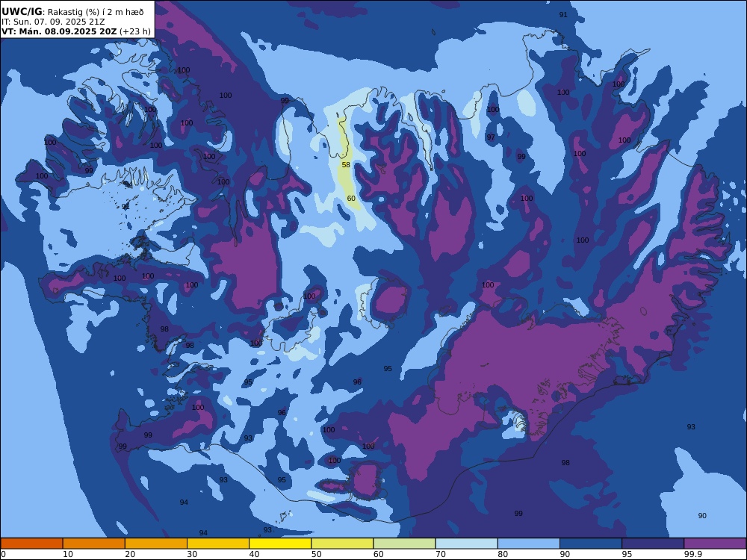
Task: Select the 20–30 amber legend swatch
Action: (156, 544)
